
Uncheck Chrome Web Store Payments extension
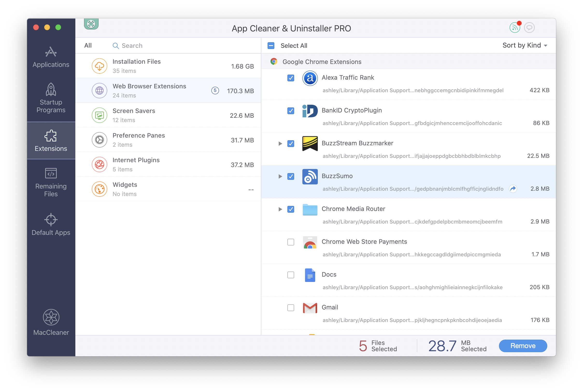pos(290,241)
